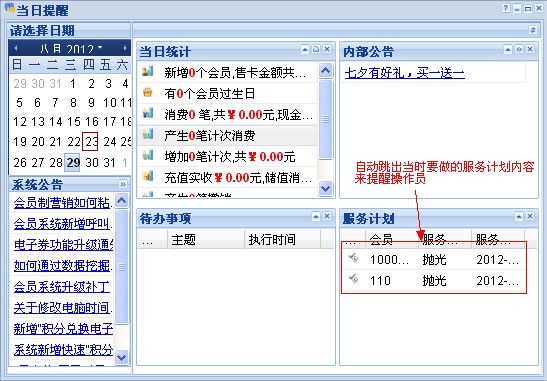Collapse the 服务计划 panel

pos(519,216)
